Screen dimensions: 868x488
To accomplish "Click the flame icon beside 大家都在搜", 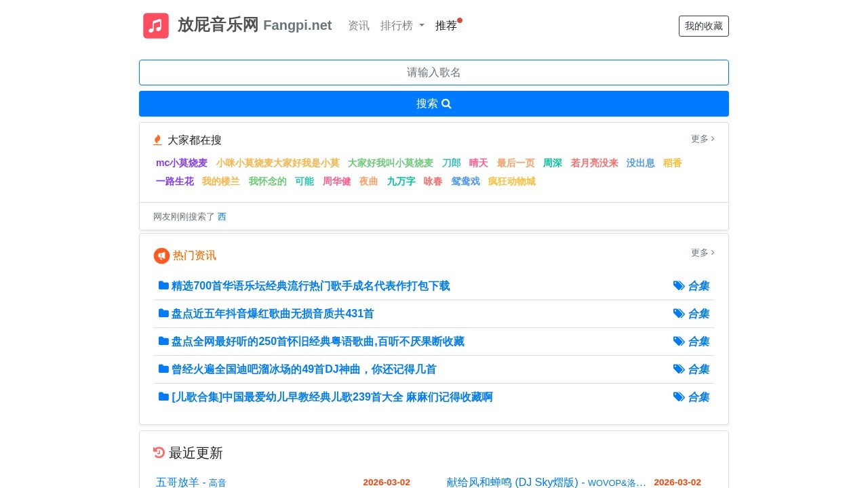I will tap(157, 140).
